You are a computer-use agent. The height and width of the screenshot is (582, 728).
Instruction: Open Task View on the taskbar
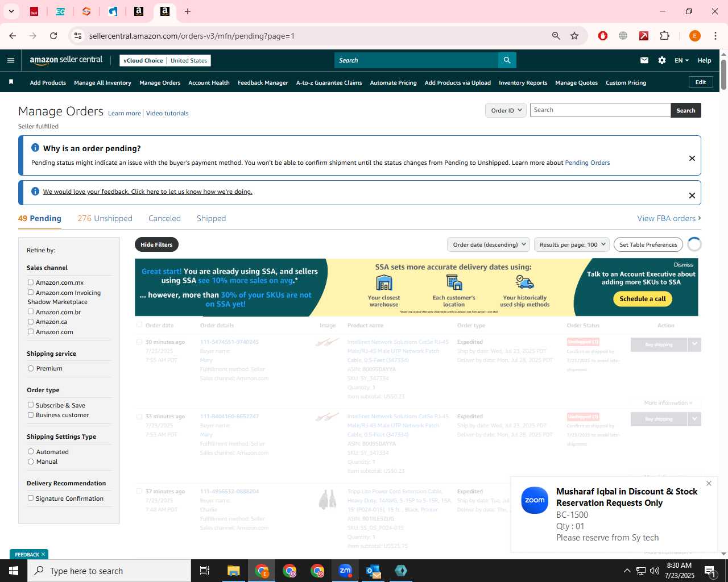[205, 571]
